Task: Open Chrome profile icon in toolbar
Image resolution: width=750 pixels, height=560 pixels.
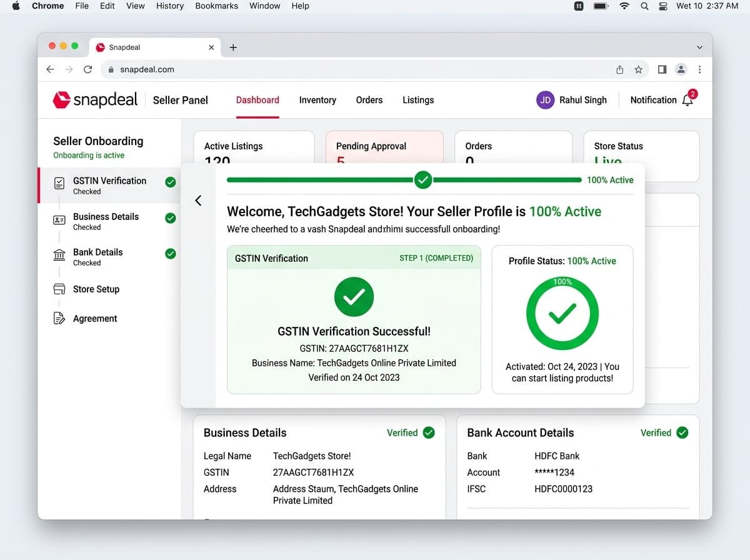Action: (x=681, y=69)
